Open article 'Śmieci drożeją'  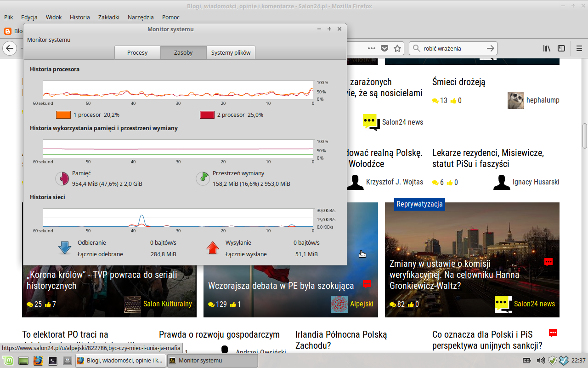[458, 82]
